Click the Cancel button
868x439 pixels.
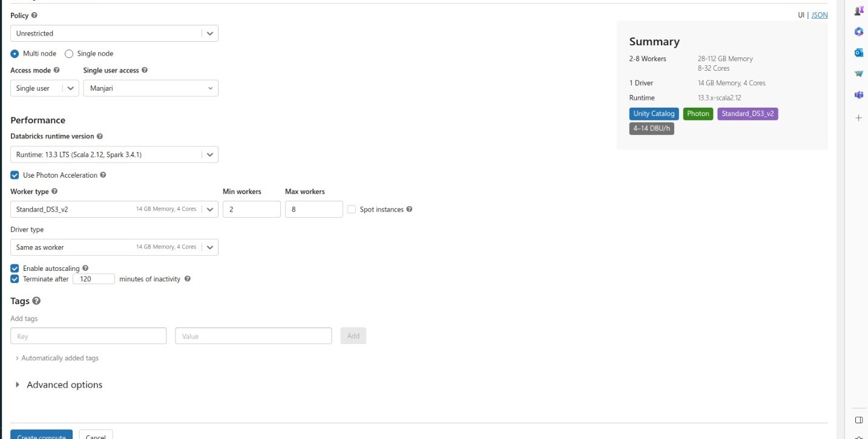tap(95, 436)
